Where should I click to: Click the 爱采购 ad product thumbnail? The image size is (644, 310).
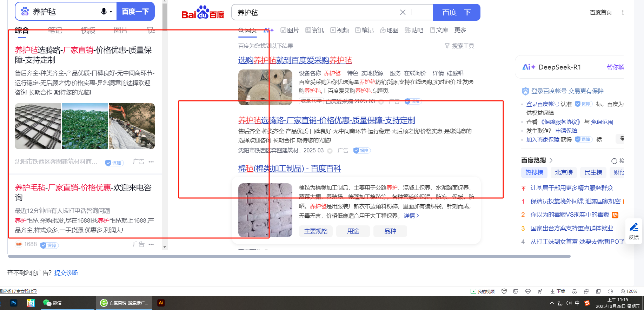pos(265,87)
